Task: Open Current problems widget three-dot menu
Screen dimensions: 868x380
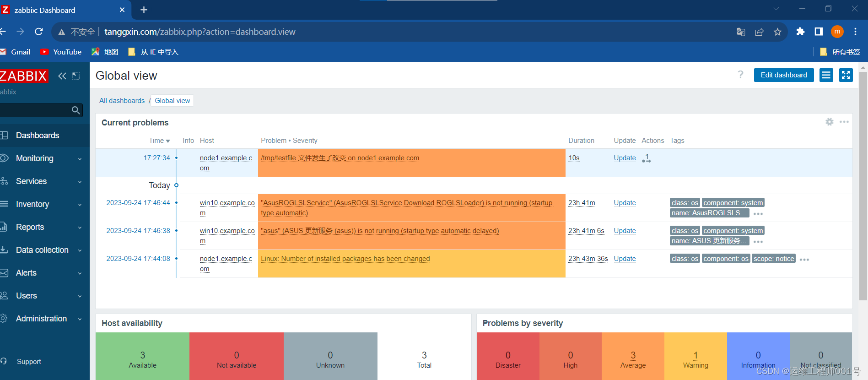Action: pyautogui.click(x=844, y=122)
